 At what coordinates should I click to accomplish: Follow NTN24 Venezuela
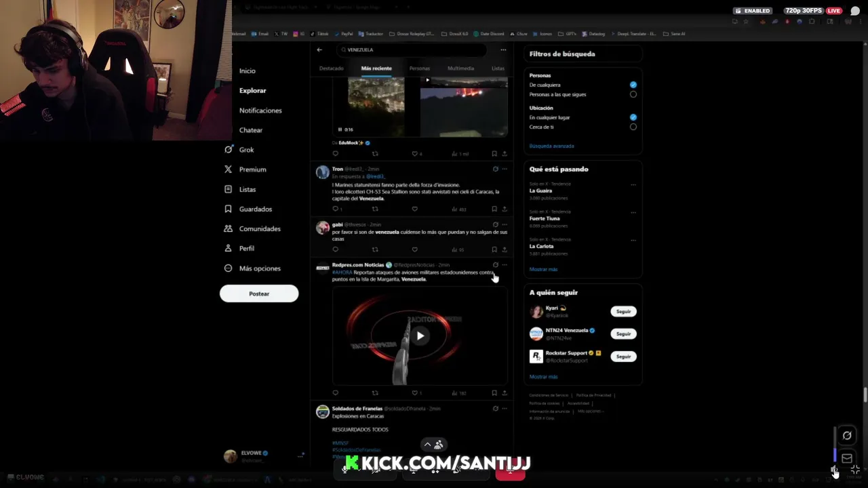623,333
